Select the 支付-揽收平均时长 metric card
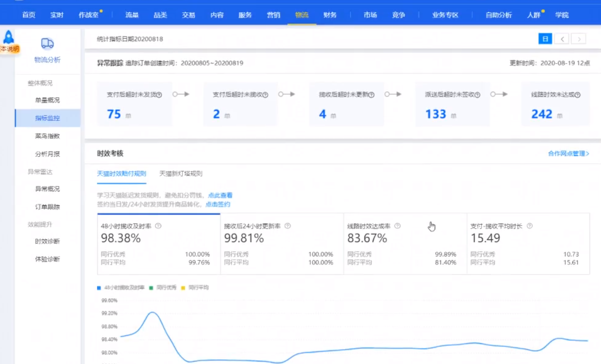The height and width of the screenshot is (364, 601). click(x=528, y=244)
